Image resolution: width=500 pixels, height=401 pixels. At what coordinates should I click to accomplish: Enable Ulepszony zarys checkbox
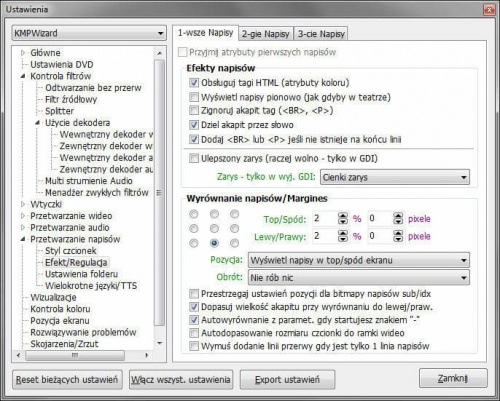click(194, 158)
